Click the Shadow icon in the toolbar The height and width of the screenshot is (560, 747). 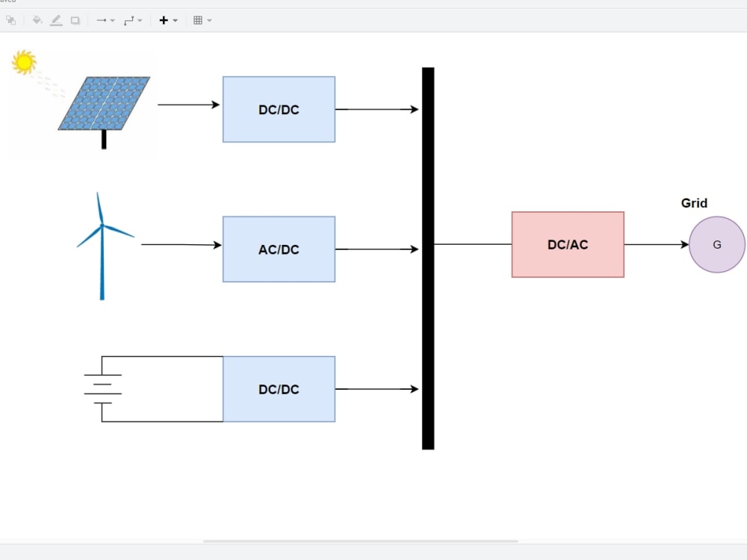pyautogui.click(x=75, y=20)
